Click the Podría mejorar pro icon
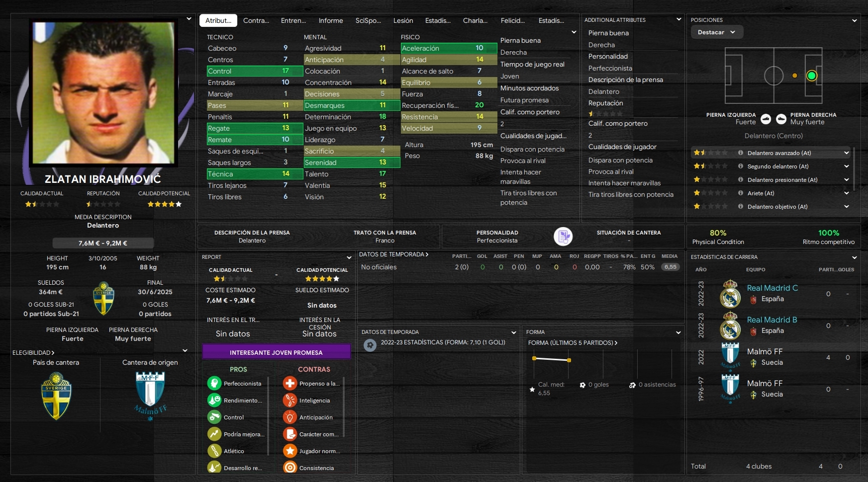 coord(214,434)
